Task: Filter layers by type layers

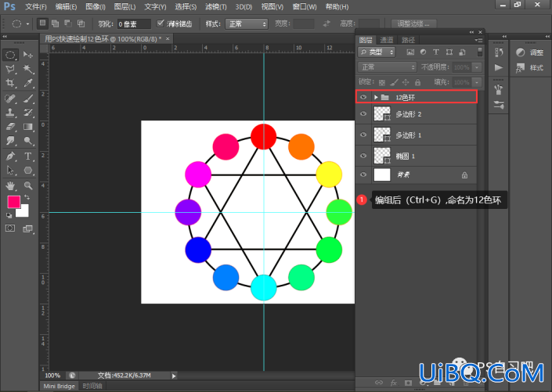Action: (436, 52)
